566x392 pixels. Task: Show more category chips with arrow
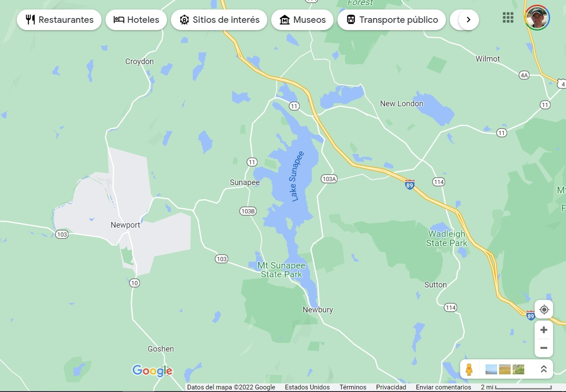pos(469,20)
